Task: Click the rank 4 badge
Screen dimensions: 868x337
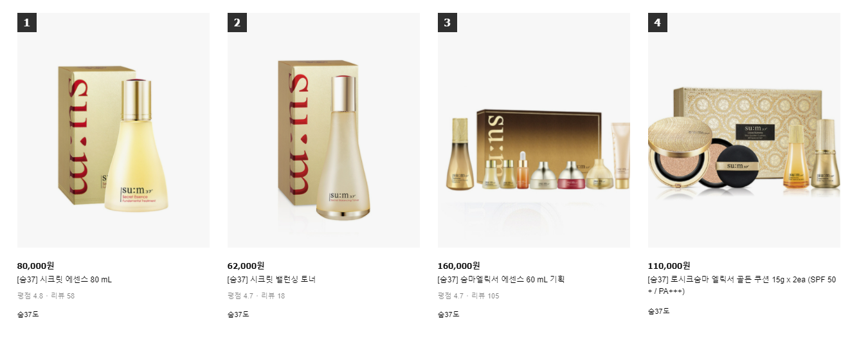Action: click(x=657, y=23)
